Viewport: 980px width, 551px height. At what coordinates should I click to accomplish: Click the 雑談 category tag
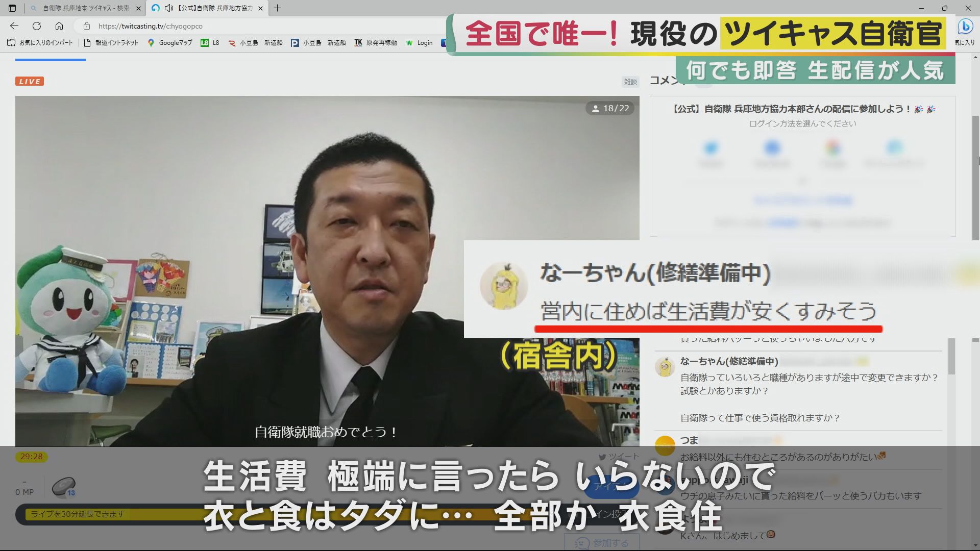click(630, 82)
